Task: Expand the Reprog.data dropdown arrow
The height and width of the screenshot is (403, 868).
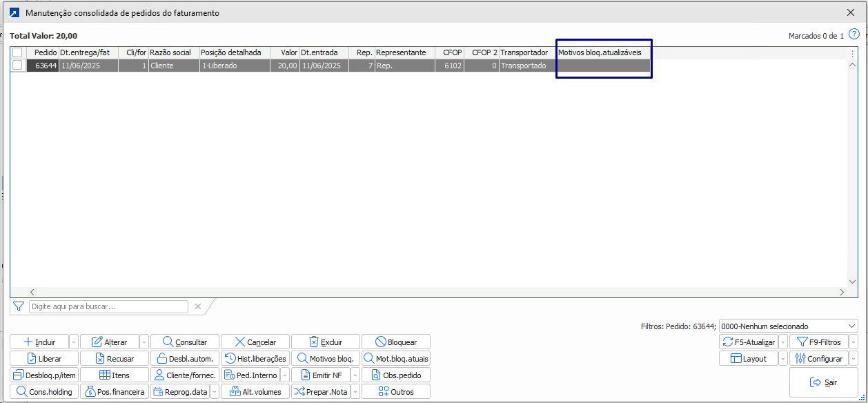Action: point(215,391)
